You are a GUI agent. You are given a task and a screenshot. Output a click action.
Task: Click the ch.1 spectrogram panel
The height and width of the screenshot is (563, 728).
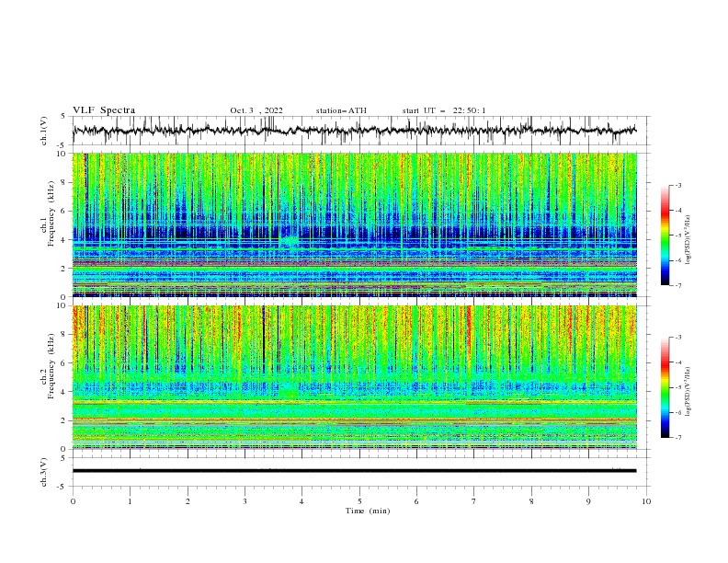[x=355, y=224]
